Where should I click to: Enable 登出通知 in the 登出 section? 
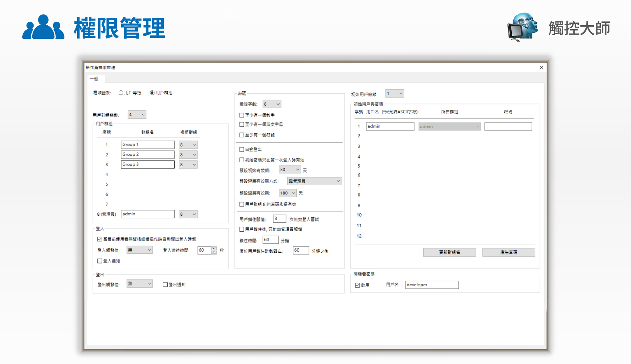click(x=165, y=284)
